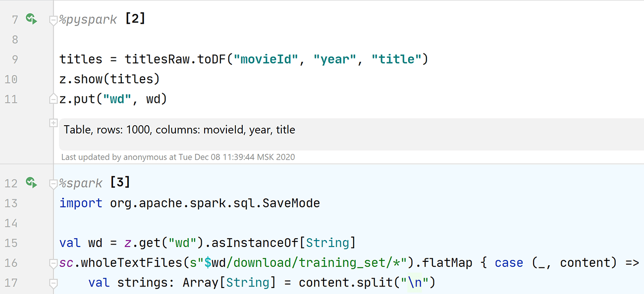Click the %pyspark interpreter directive
The width and height of the screenshot is (644, 294).
pos(88,20)
